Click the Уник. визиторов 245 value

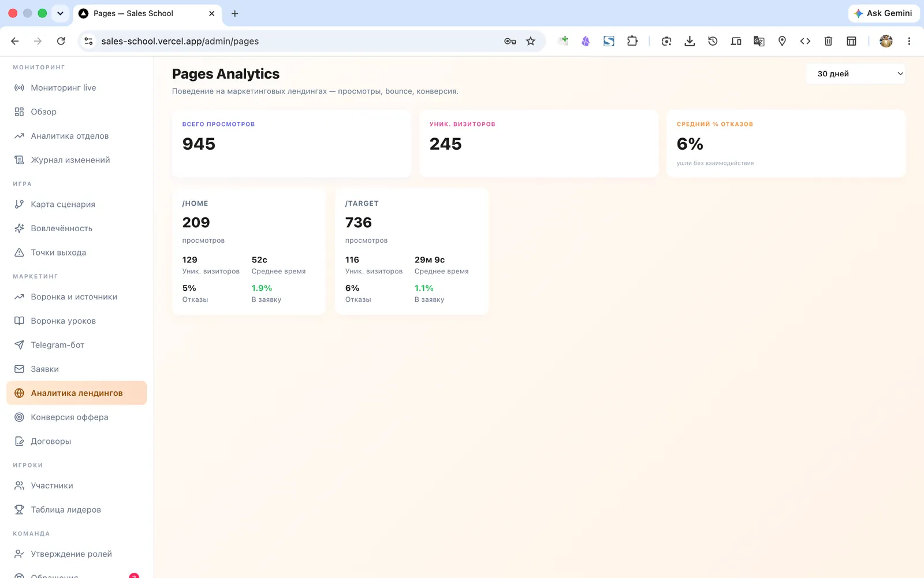[445, 144]
